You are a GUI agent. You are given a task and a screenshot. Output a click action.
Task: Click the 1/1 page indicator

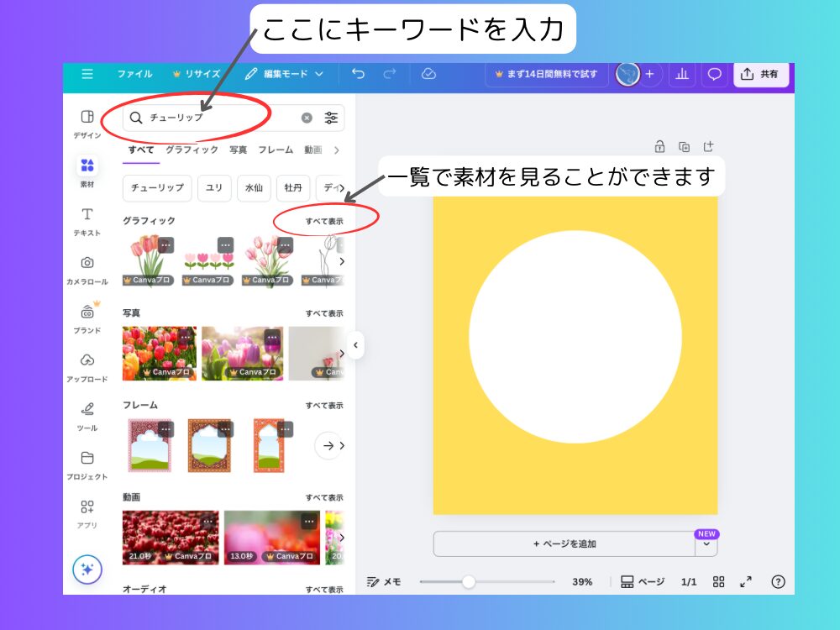click(x=689, y=582)
